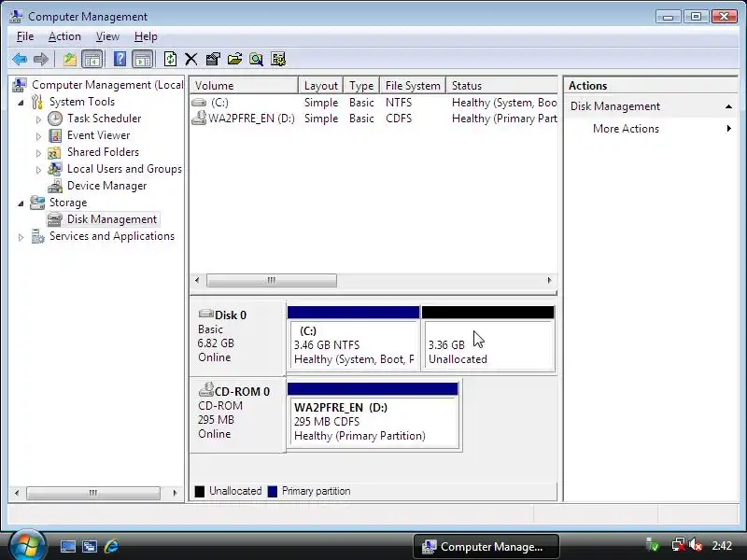Select the (C:) row in volume list
Screen dimensions: 747x560
pyautogui.click(x=373, y=103)
